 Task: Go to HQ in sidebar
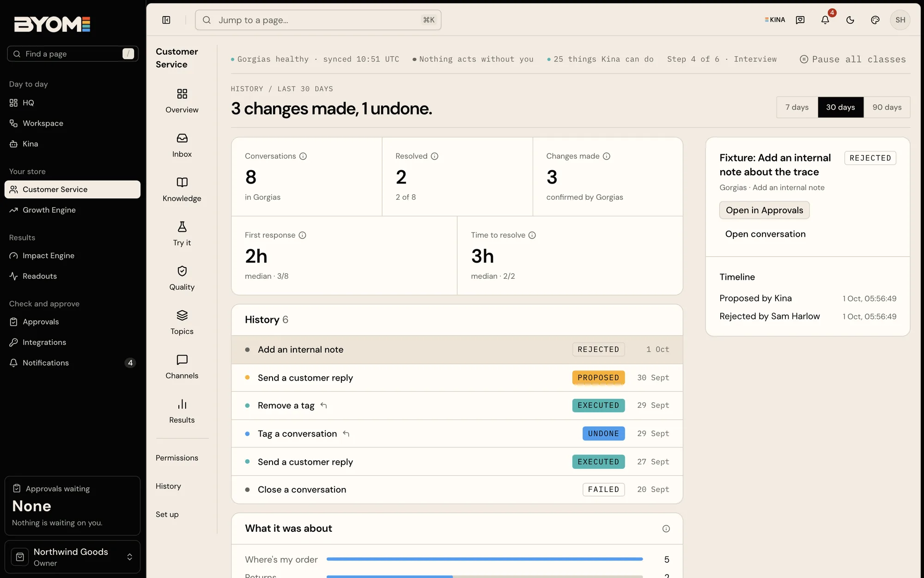click(x=73, y=103)
